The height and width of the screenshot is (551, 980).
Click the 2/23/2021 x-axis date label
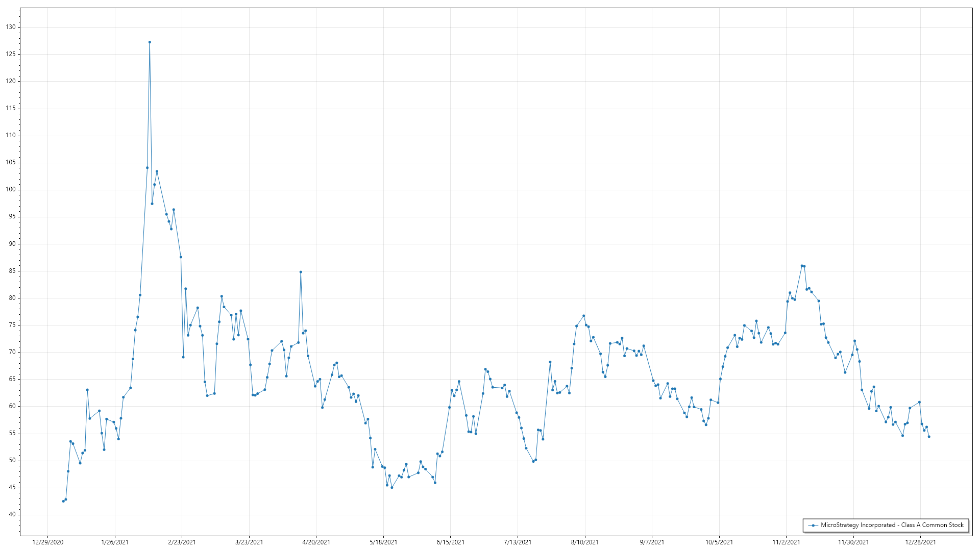point(182,542)
